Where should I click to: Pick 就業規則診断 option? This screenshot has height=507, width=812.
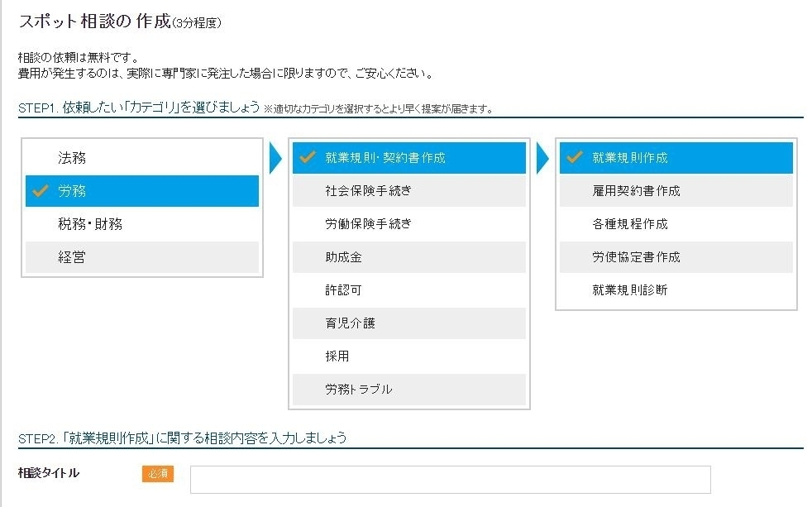[676, 290]
